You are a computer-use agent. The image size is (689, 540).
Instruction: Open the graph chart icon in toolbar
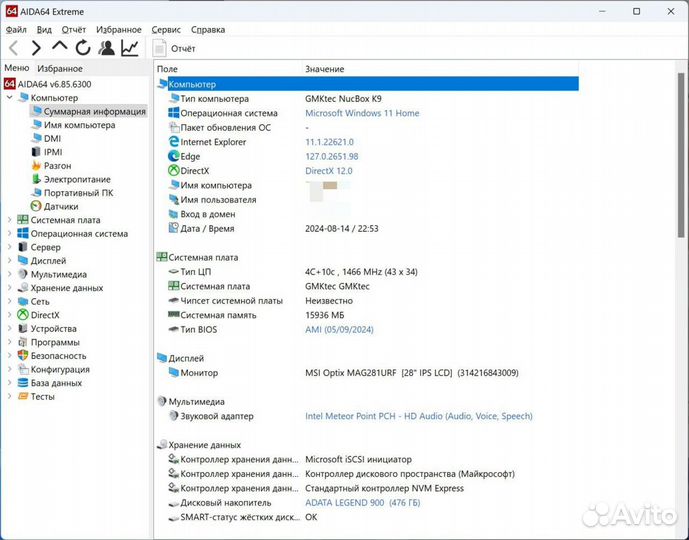coord(130,48)
